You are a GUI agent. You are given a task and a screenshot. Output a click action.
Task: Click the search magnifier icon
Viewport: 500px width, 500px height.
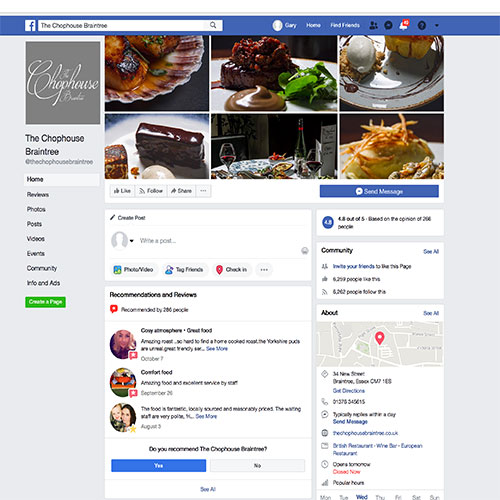213,25
